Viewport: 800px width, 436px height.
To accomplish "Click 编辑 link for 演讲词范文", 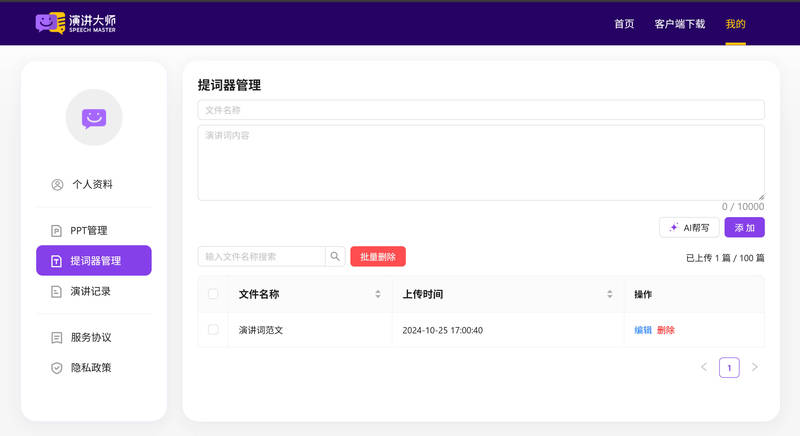I will pos(643,330).
